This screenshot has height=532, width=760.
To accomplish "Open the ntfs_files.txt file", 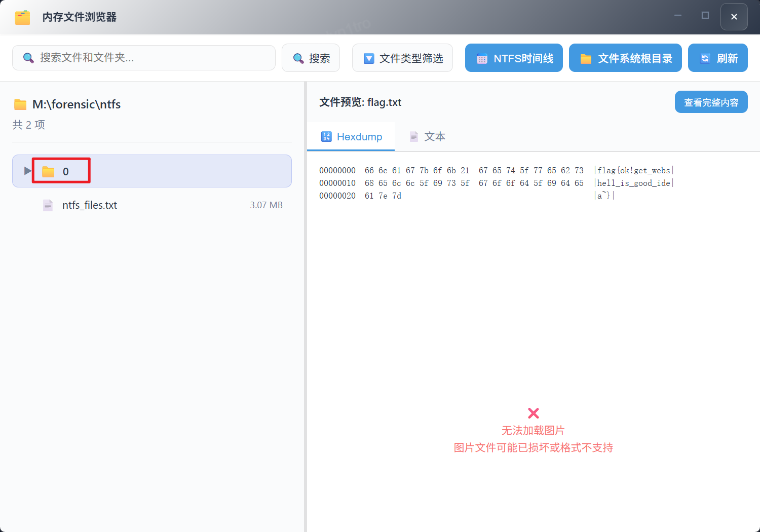I will click(90, 205).
